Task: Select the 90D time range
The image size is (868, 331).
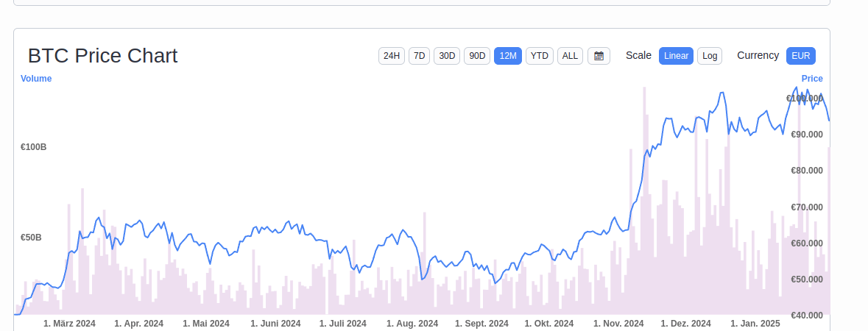Action: click(476, 56)
